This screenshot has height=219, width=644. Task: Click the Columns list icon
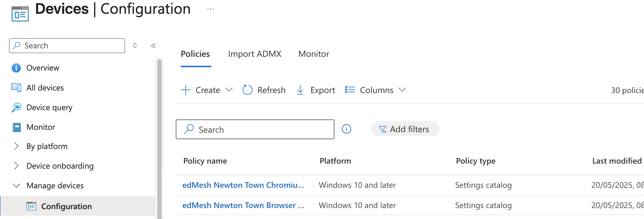350,90
